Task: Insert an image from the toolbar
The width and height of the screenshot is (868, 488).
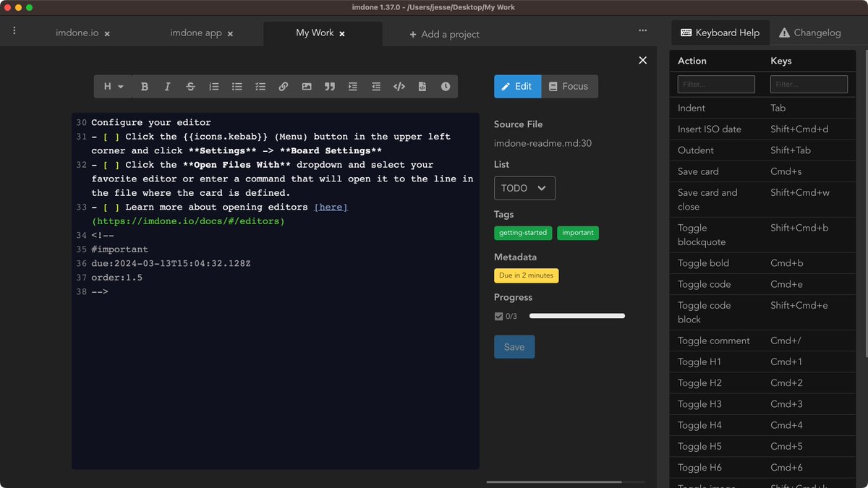Action: pyautogui.click(x=307, y=87)
